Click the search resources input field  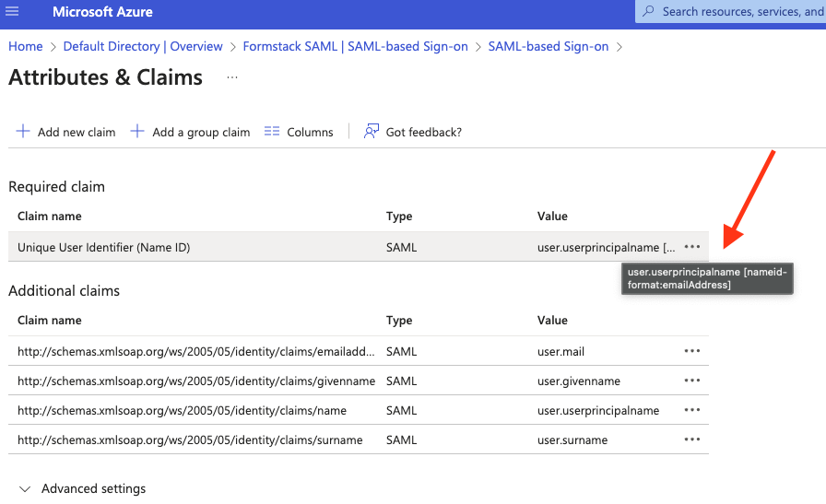click(737, 12)
